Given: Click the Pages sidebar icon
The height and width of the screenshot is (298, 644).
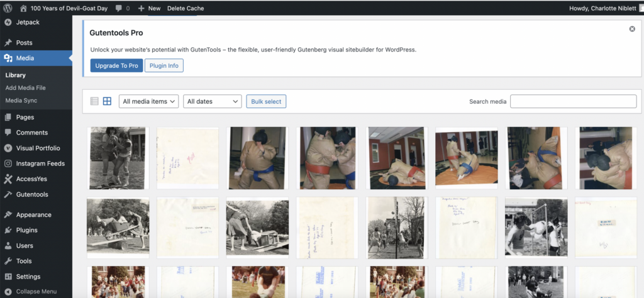Looking at the screenshot, I should click(x=8, y=118).
